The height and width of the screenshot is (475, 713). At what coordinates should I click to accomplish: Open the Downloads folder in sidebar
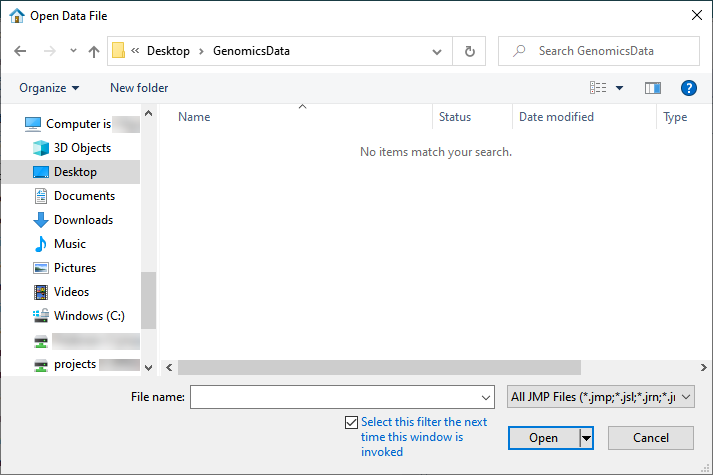tap(83, 220)
